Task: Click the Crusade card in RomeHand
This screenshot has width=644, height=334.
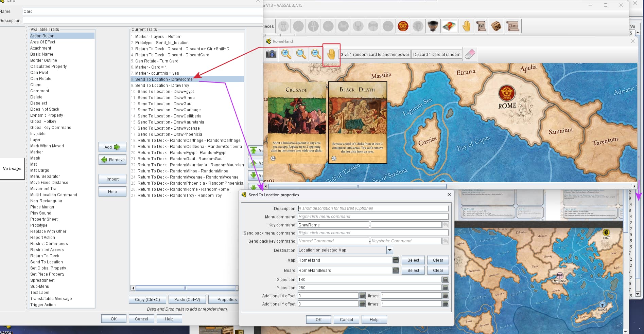Action: (x=297, y=123)
